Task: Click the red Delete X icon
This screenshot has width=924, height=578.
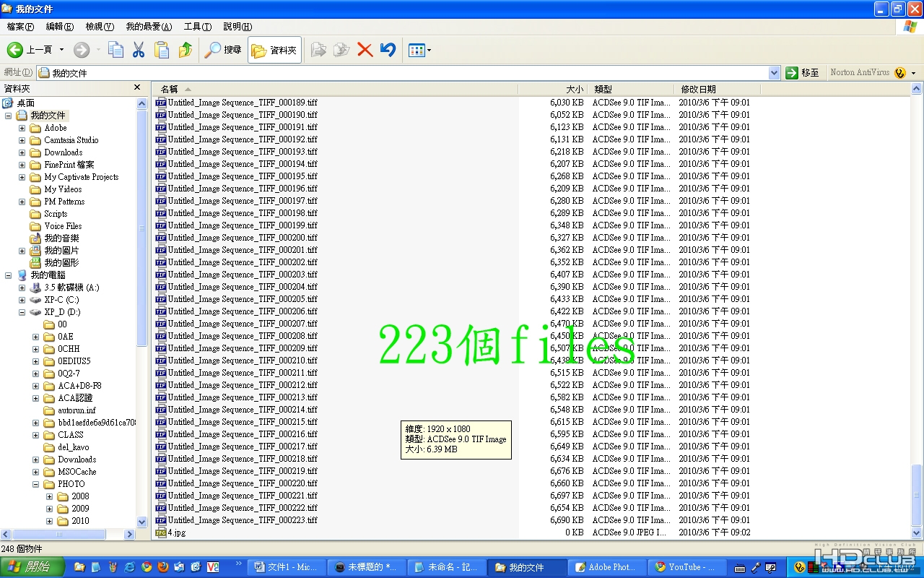Action: tap(365, 50)
